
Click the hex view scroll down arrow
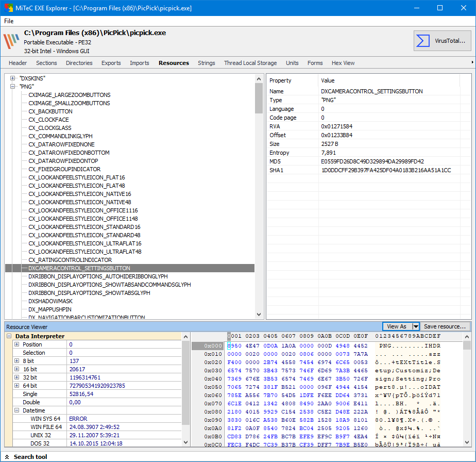click(x=467, y=442)
